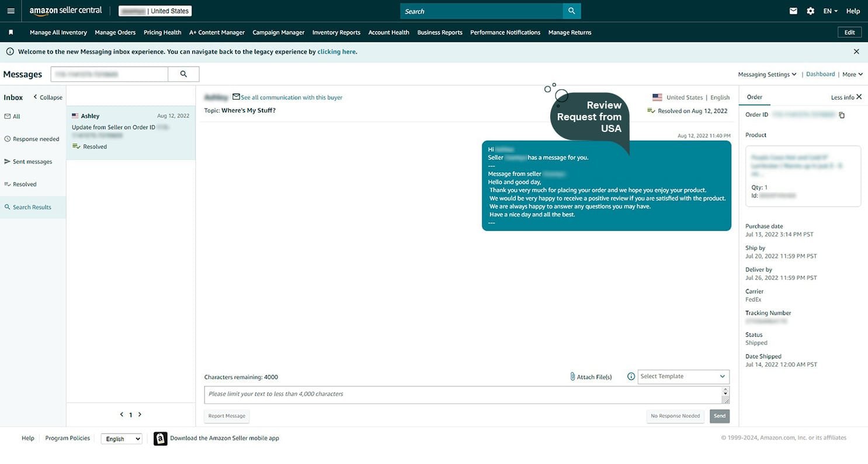Click the Messages search magnifier button
Viewport: 868px width, 464px height.
[x=183, y=74]
